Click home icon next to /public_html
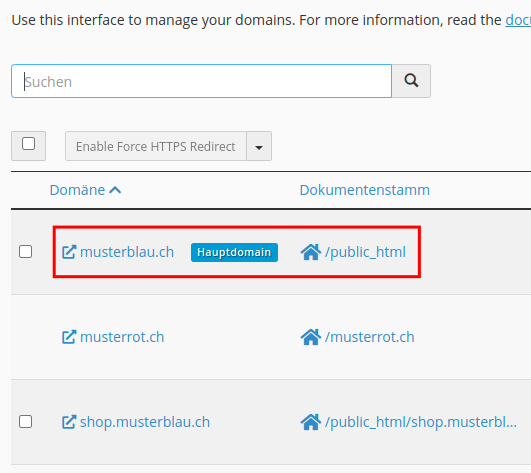 [311, 252]
